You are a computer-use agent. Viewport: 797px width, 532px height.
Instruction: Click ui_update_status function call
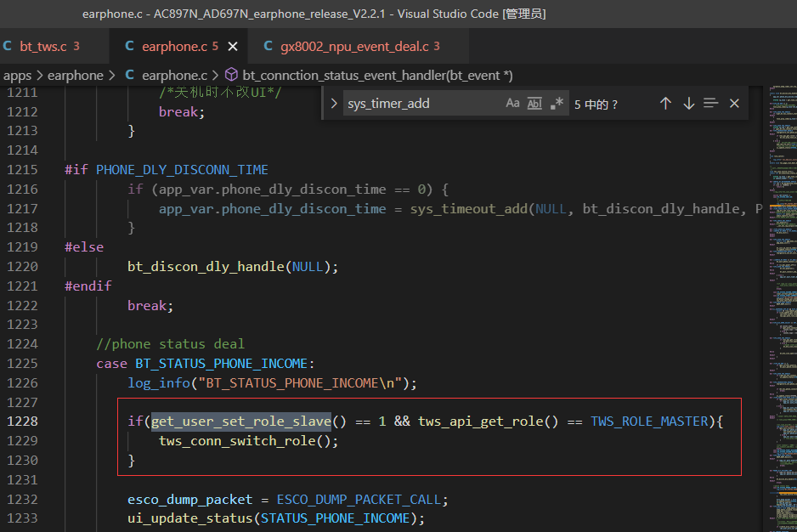(x=190, y=518)
